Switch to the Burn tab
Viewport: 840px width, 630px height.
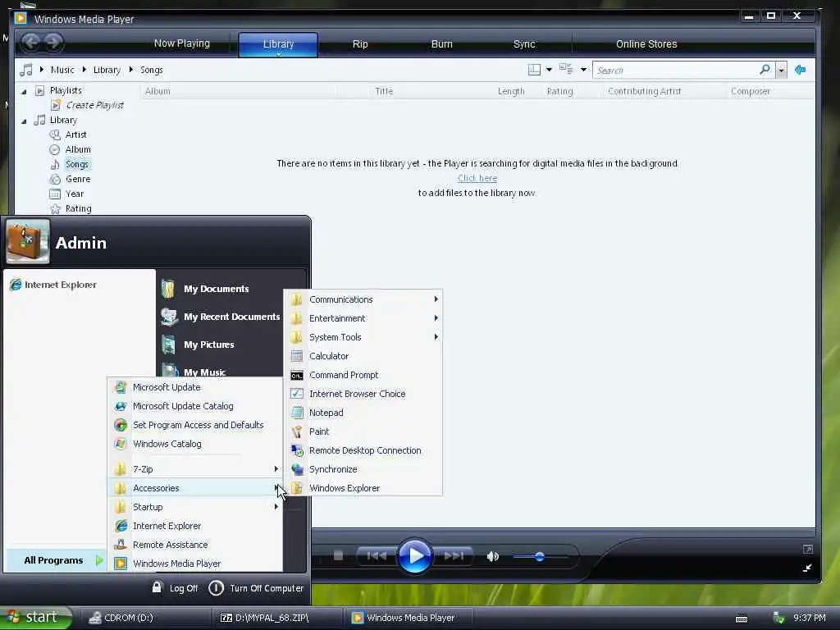click(x=441, y=44)
